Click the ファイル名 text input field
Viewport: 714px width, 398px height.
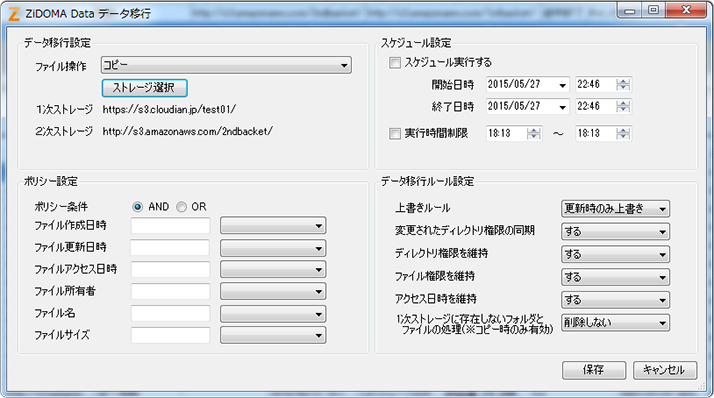170,313
